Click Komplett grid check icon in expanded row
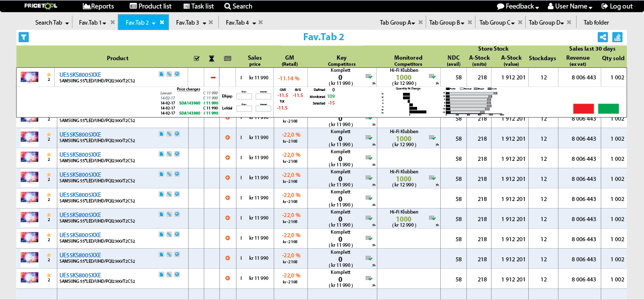The height and width of the screenshot is (300, 644). click(x=369, y=76)
